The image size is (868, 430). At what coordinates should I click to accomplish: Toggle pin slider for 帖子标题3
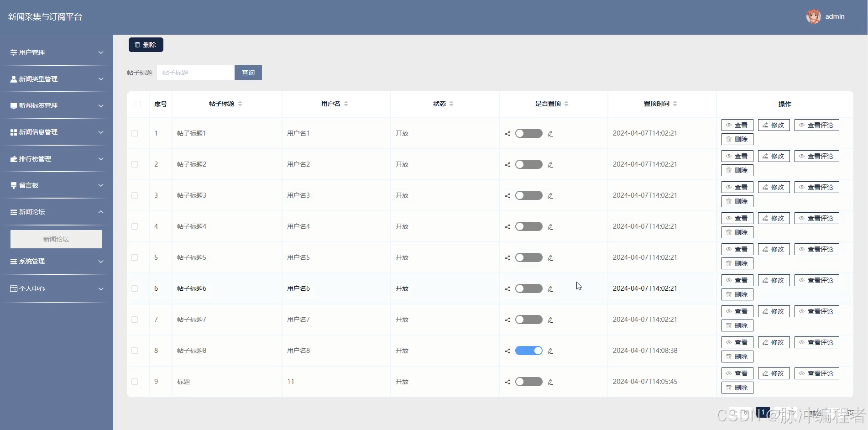tap(529, 195)
